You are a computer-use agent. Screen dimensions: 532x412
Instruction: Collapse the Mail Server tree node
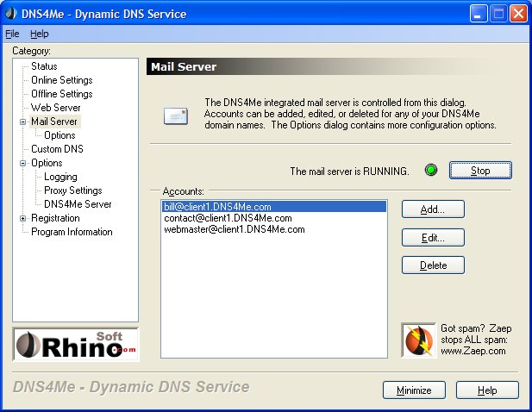(22, 122)
